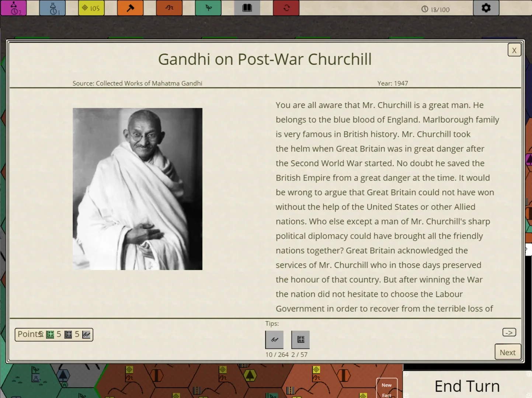Open the gray book encyclopedia icon
532x398 pixels.
pos(247,8)
